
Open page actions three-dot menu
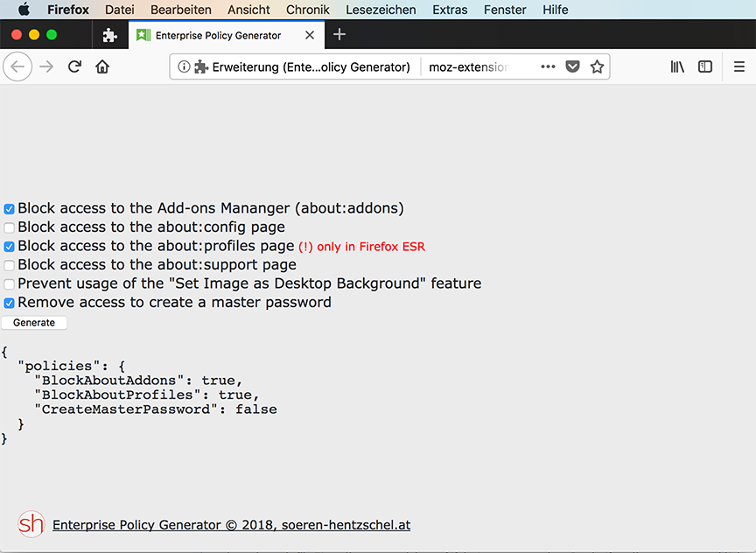549,66
